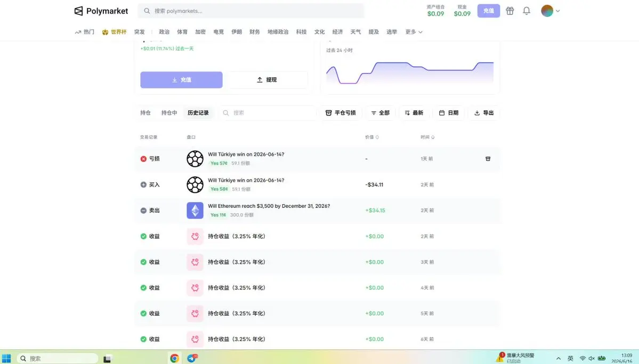Switch to the 持仓中 tab

pyautogui.click(x=169, y=113)
